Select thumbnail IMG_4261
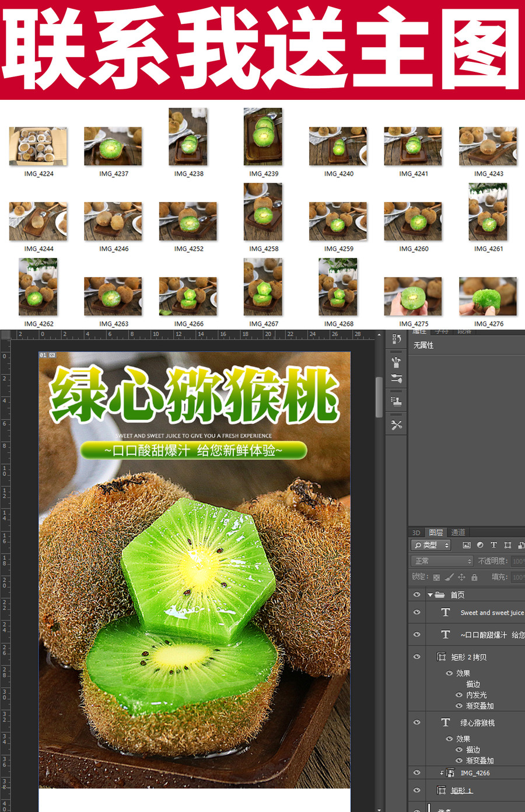The image size is (525, 812). [x=488, y=212]
